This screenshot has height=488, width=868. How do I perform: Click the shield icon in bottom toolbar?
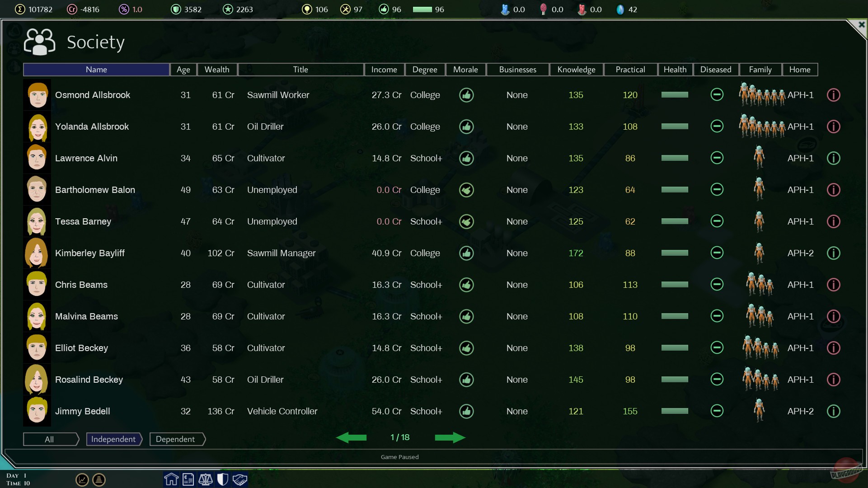[222, 479]
